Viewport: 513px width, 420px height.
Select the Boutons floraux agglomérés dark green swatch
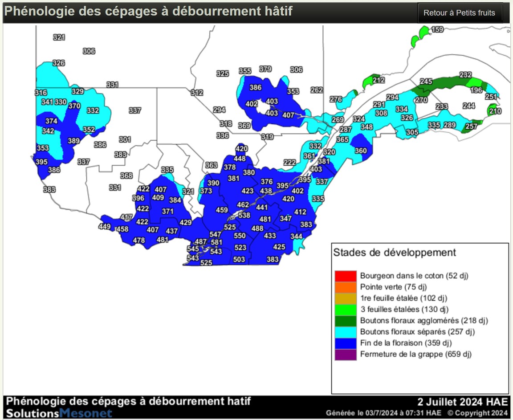coord(346,321)
